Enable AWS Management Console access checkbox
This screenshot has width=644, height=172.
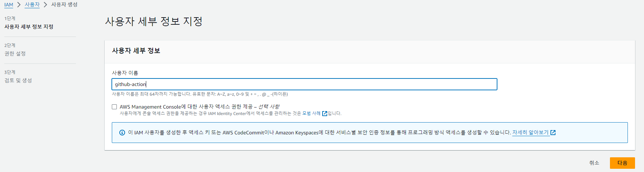pyautogui.click(x=114, y=107)
